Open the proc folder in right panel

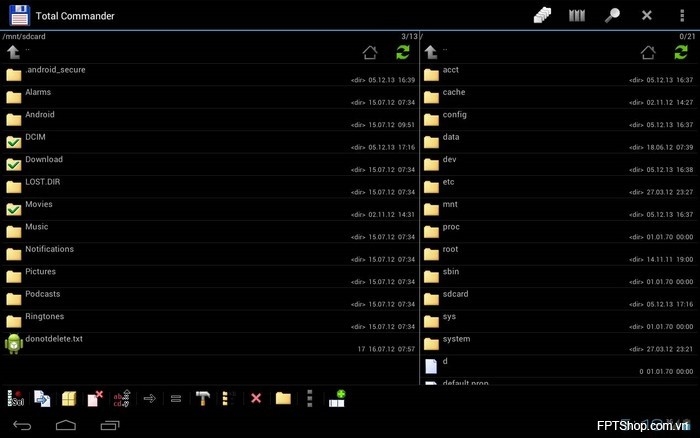tap(559, 231)
